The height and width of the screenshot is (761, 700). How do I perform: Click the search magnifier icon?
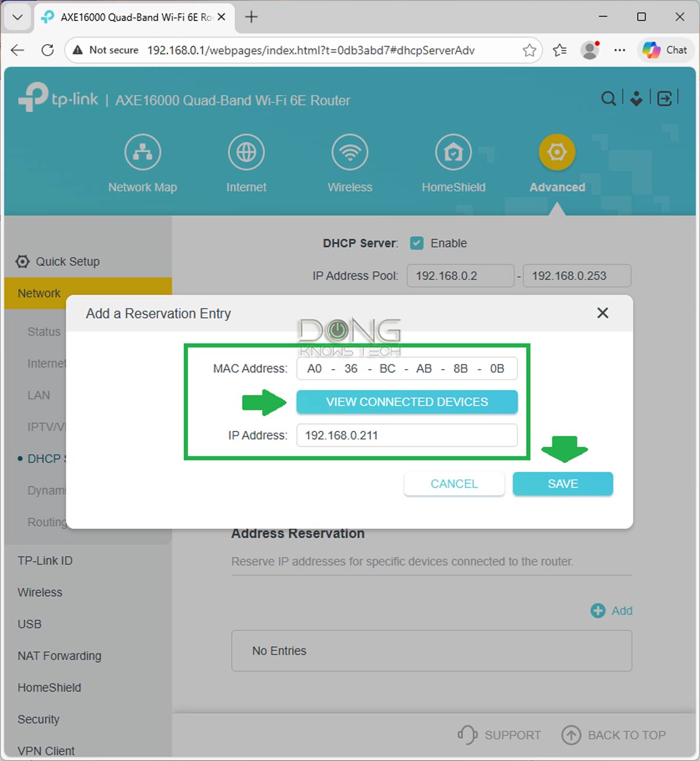(608, 99)
